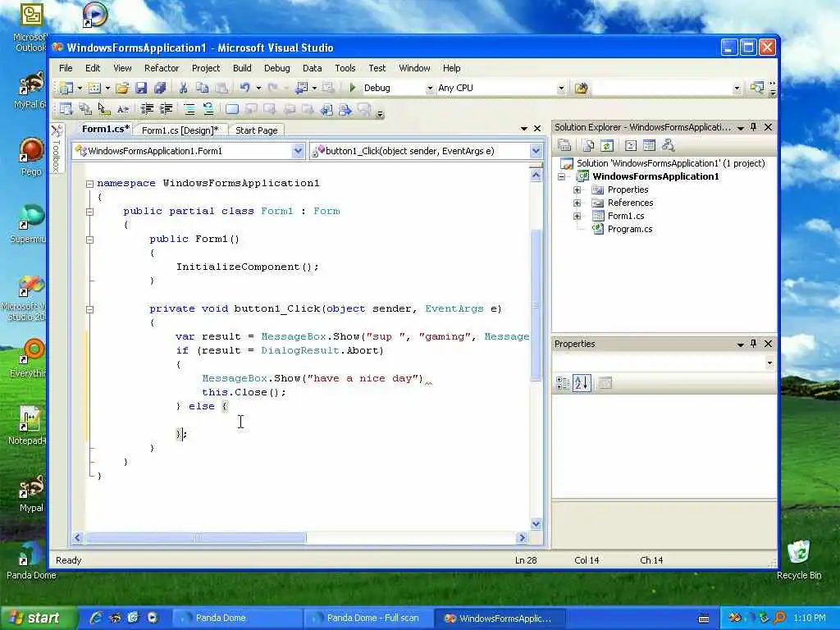840x630 pixels.
Task: Uncomment the selected lines icon
Action: [208, 110]
